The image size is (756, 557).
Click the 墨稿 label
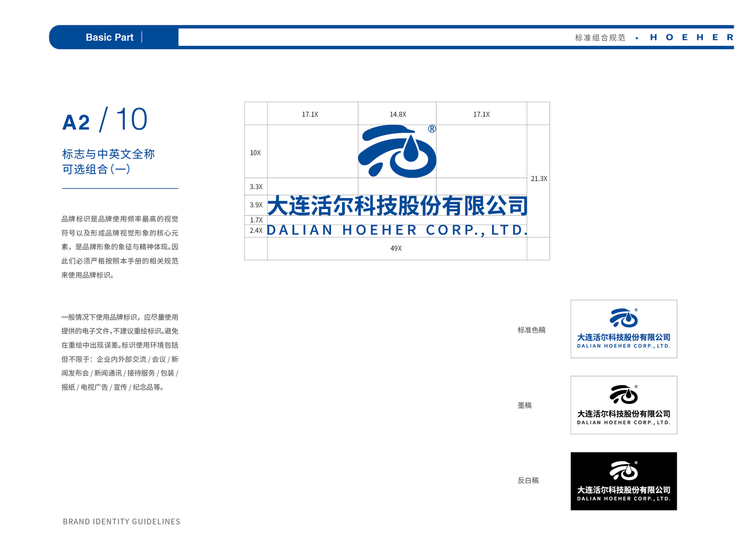pos(525,405)
